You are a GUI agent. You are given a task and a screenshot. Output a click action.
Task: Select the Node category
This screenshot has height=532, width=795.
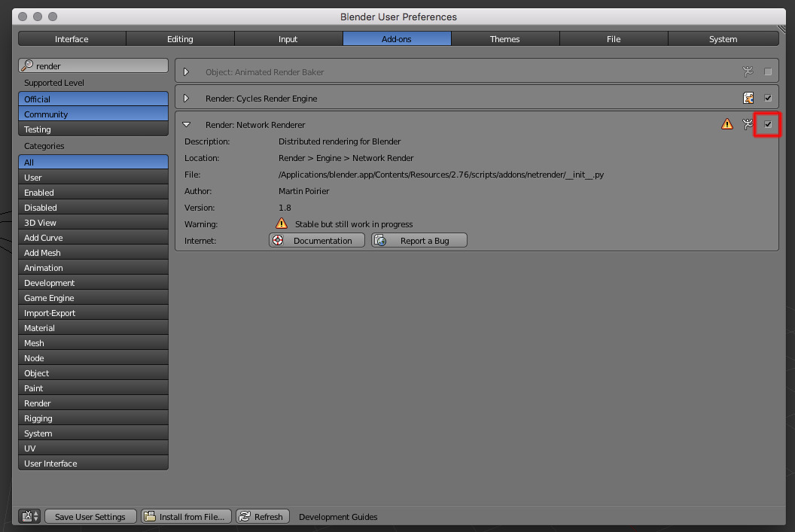pos(93,357)
